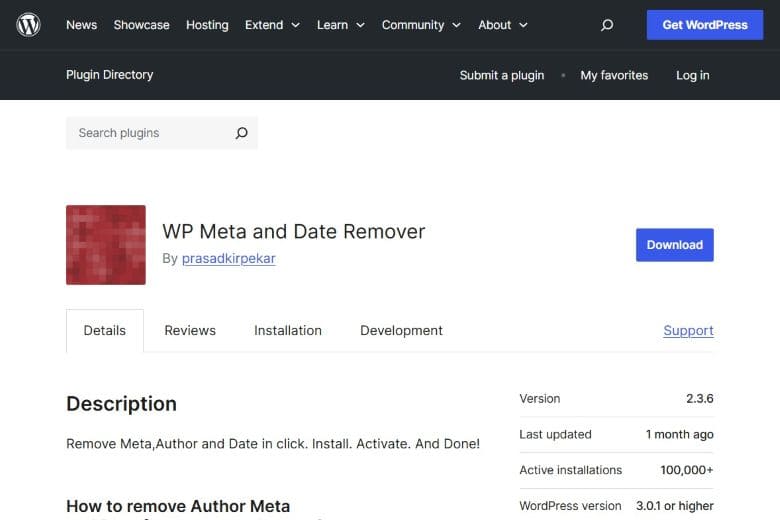The height and width of the screenshot is (520, 780).
Task: Select the Details tab
Action: [x=105, y=330]
